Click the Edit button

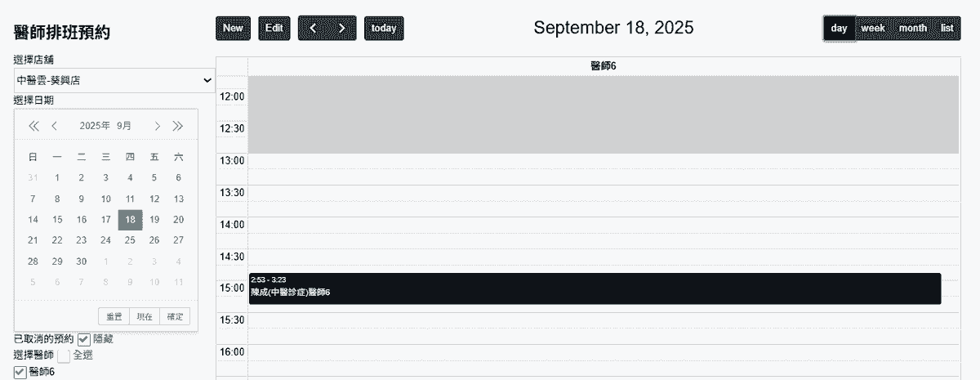[x=274, y=29]
